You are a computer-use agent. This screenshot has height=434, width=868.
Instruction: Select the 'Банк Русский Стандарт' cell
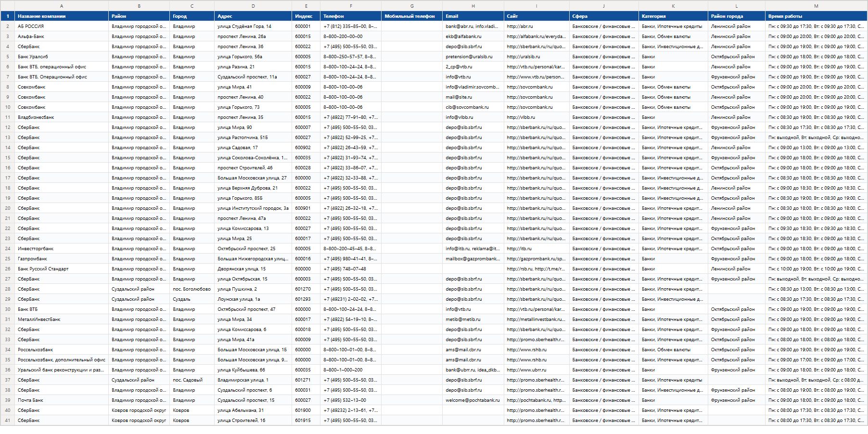[62, 269]
